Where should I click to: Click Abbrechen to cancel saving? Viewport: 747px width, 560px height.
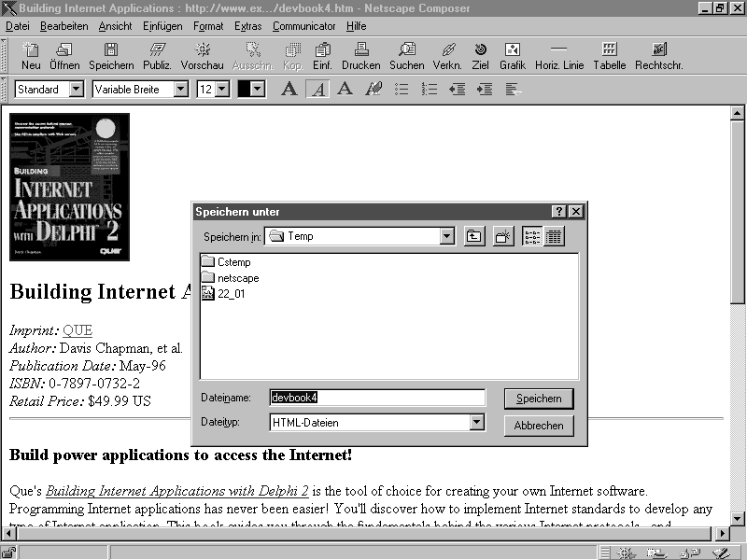[539, 426]
